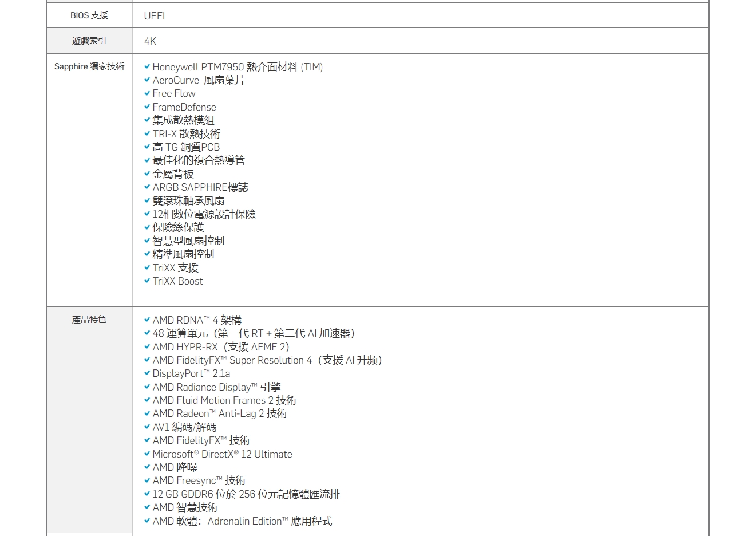This screenshot has height=536, width=756.
Task: Click AMD HYPR-RX (支援 AFMF 2) entry
Action: (x=220, y=347)
